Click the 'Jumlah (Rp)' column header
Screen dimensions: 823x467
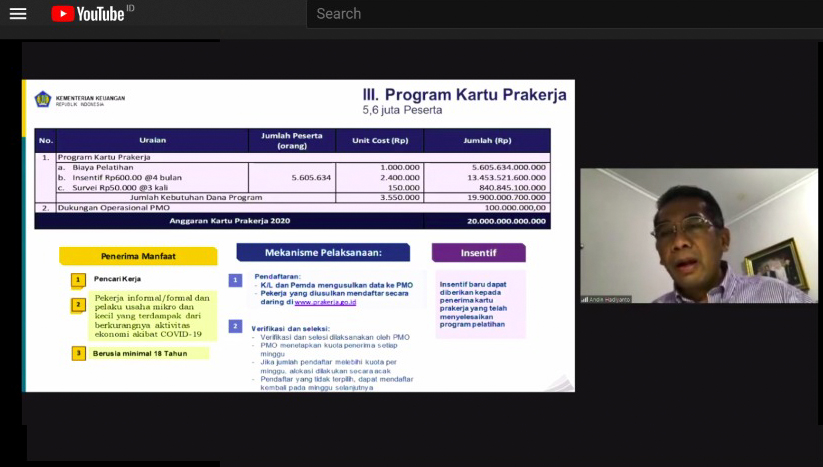point(487,140)
